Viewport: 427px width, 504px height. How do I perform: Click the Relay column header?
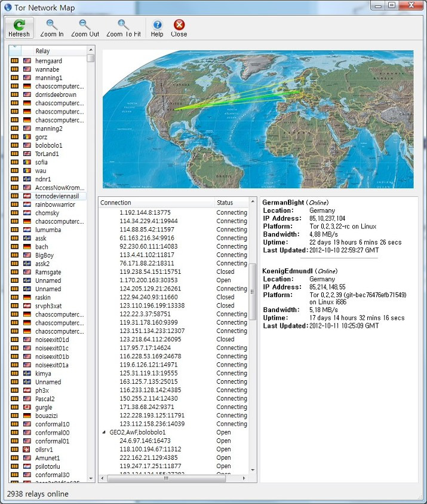(43, 51)
